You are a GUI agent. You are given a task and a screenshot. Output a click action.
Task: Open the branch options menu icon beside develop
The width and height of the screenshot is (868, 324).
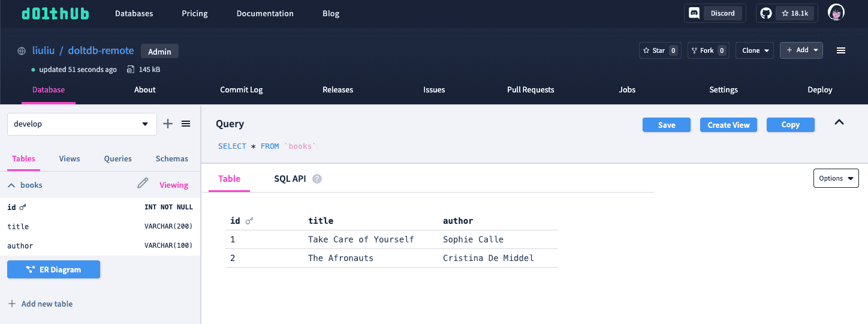tap(186, 124)
